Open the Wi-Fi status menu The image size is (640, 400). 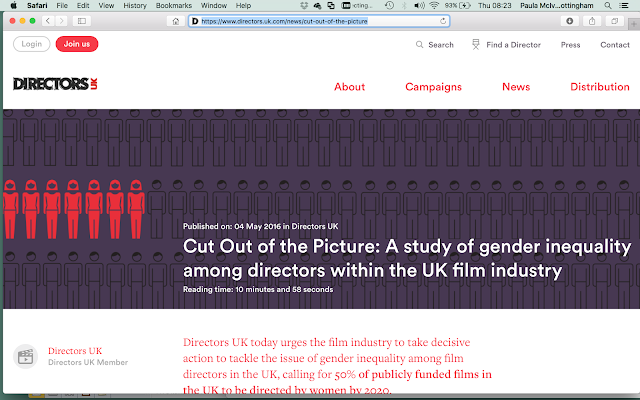click(x=434, y=5)
